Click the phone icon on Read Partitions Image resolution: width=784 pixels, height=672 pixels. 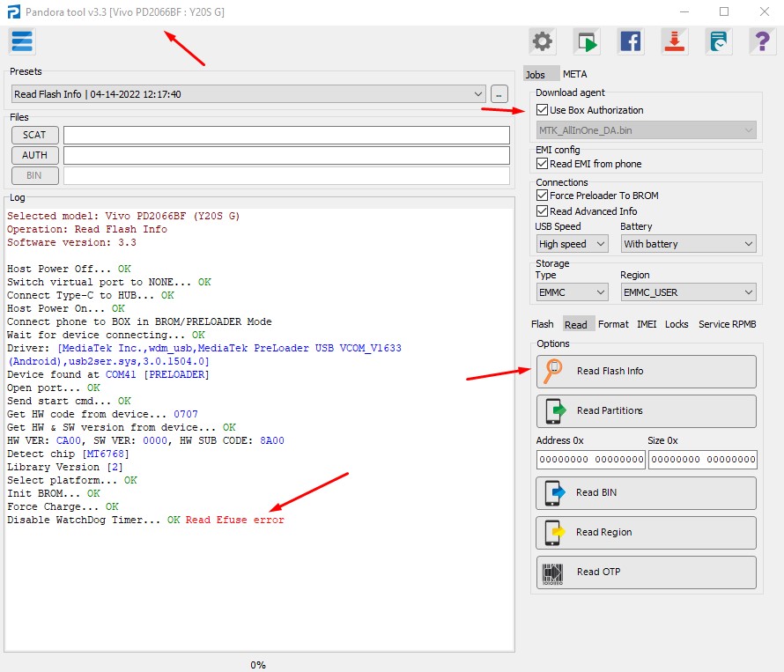click(x=556, y=411)
